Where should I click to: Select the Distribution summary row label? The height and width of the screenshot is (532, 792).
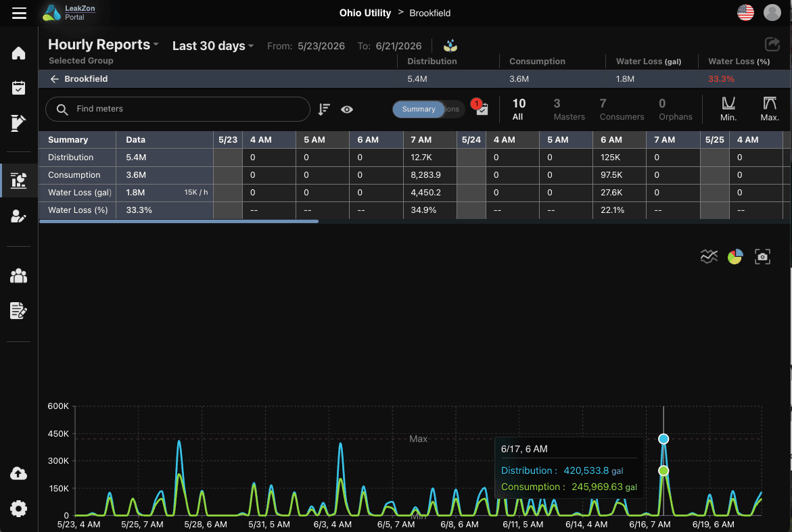(71, 158)
